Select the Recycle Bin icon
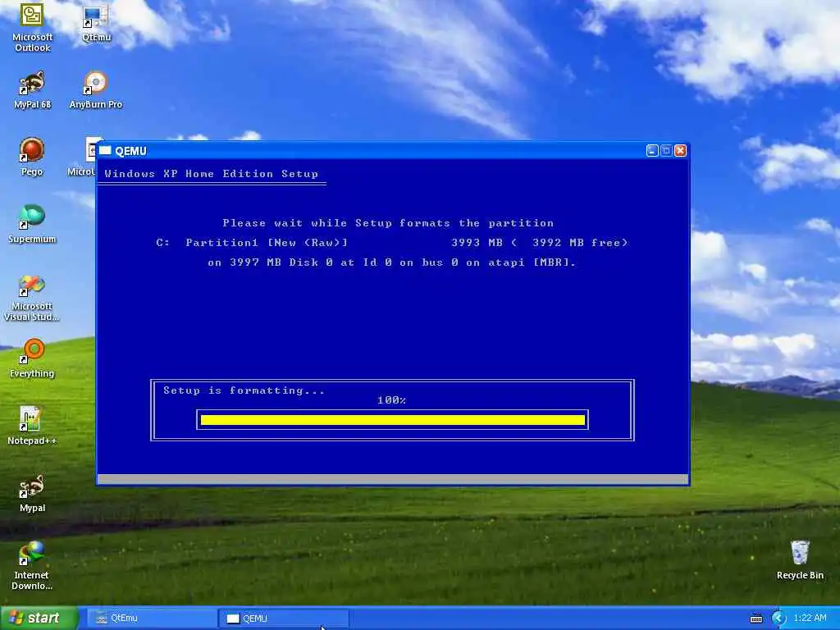 800,560
